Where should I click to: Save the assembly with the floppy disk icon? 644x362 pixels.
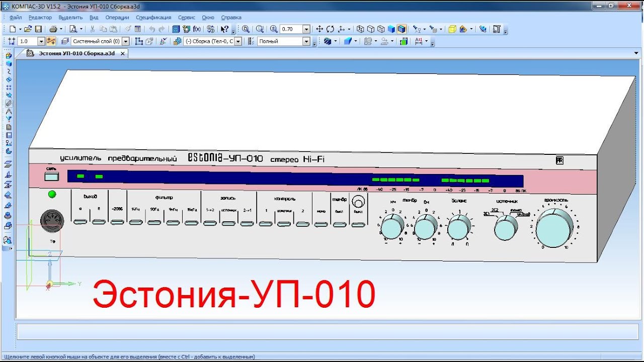pyautogui.click(x=38, y=29)
